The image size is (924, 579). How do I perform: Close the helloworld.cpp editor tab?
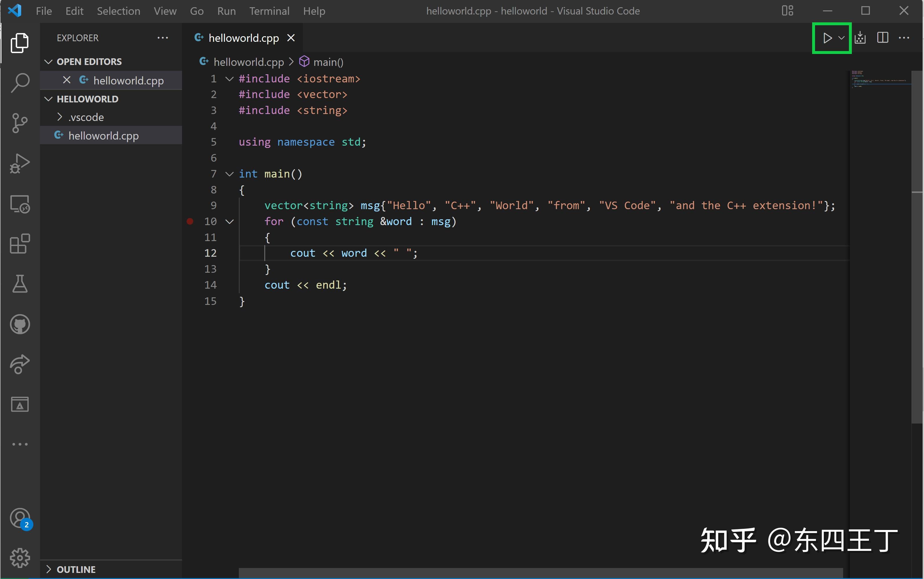291,38
